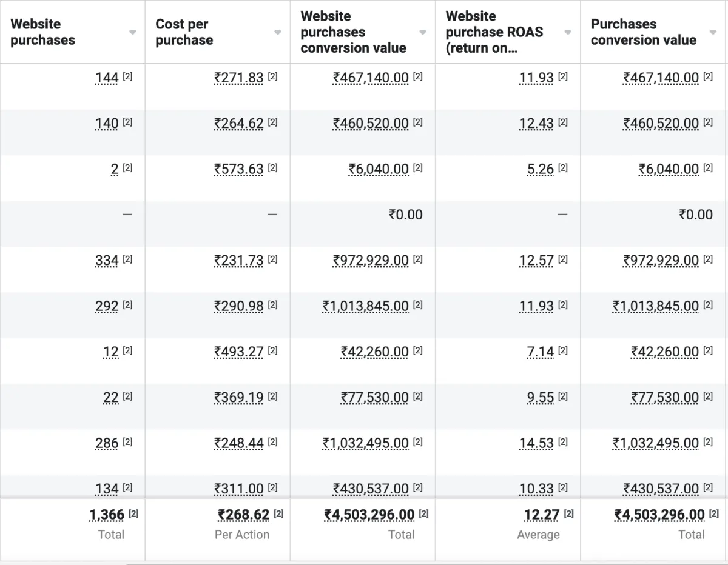Click footnote [2] next to ₹972,929.00 website value
Viewport: 728px width, 565px height.
click(418, 259)
